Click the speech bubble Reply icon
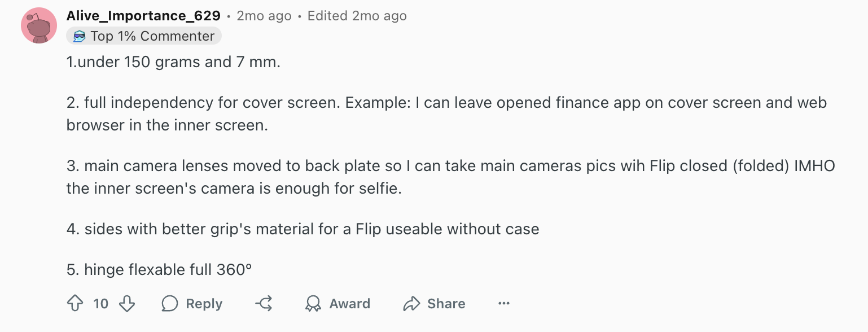 coord(170,304)
